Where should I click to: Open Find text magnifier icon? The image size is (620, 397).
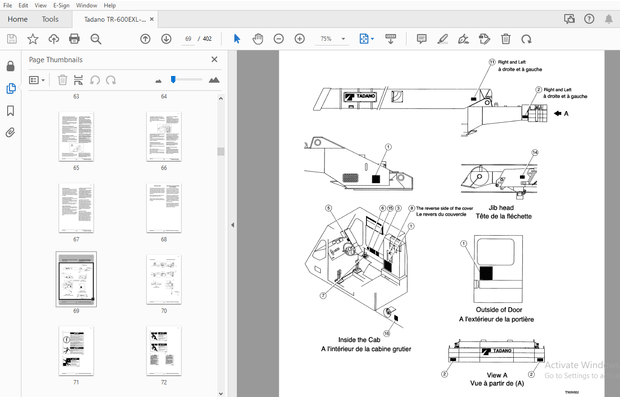point(96,39)
